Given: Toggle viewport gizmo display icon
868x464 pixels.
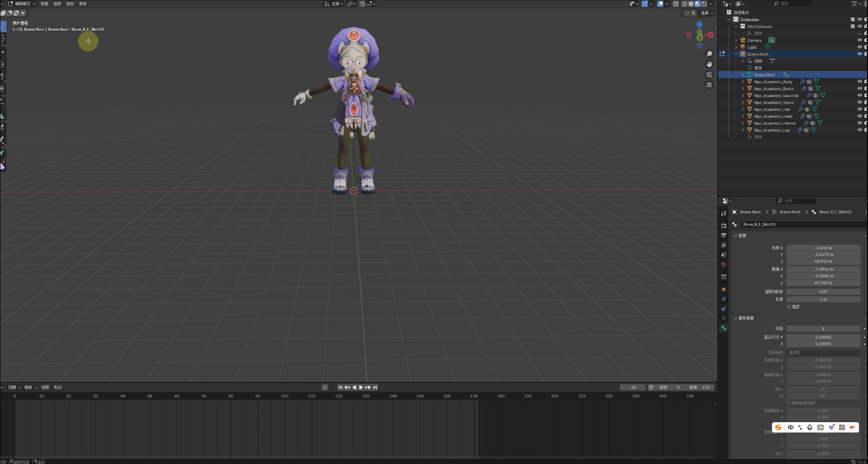Looking at the screenshot, I should tap(645, 4).
